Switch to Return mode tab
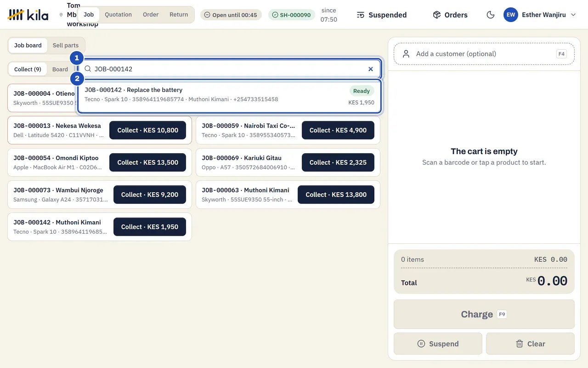Viewport: 588px width, 368px height. pyautogui.click(x=179, y=14)
